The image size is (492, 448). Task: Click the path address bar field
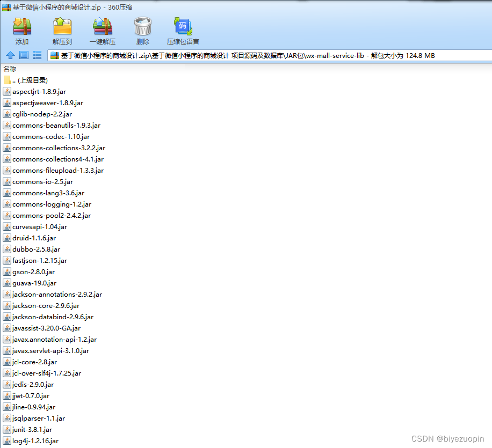pyautogui.click(x=270, y=55)
